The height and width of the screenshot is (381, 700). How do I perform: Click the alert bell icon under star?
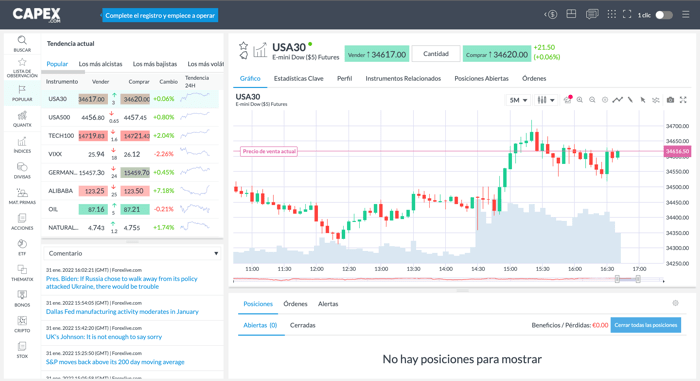coord(243,55)
